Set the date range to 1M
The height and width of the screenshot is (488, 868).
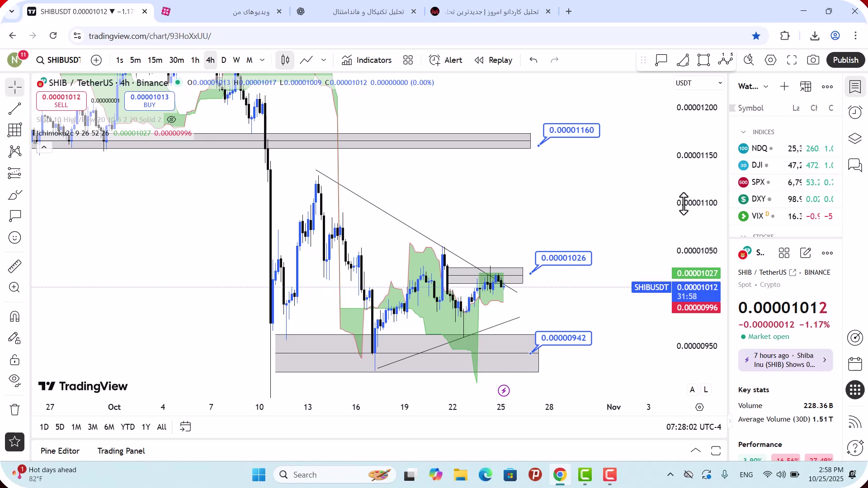click(x=76, y=427)
